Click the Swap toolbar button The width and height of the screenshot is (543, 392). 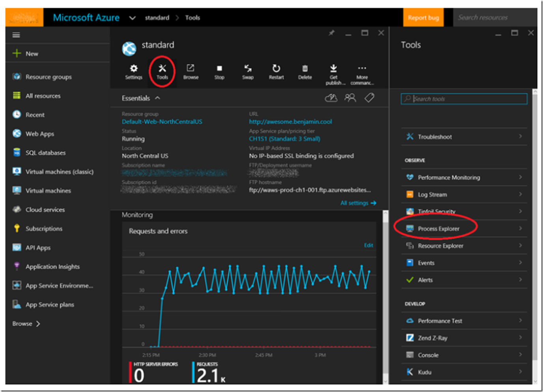pyautogui.click(x=248, y=72)
